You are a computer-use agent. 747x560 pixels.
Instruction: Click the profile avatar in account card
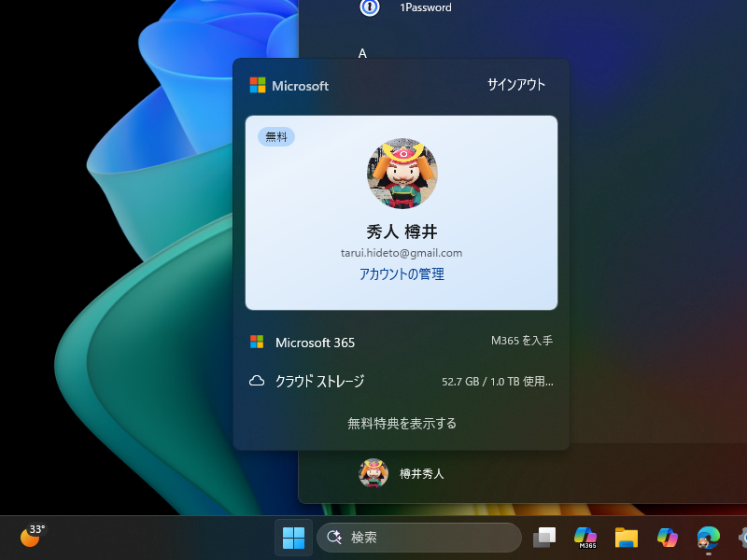(402, 174)
